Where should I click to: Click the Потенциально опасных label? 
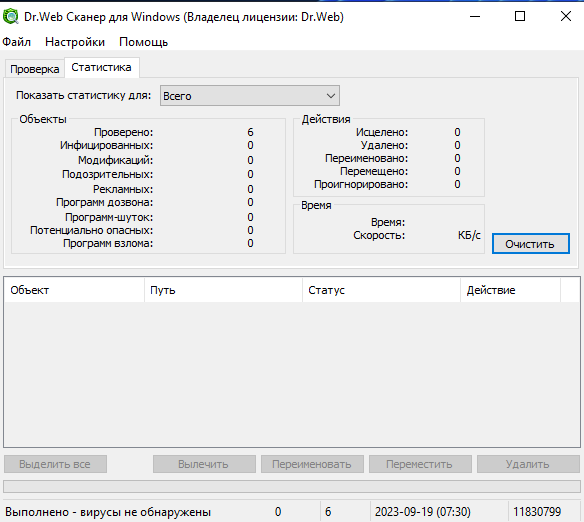(92, 230)
